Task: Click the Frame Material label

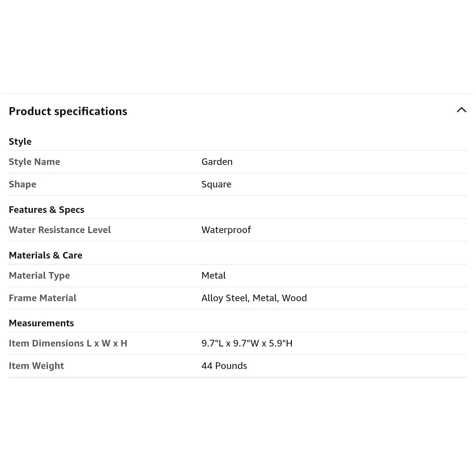Action: click(x=43, y=298)
